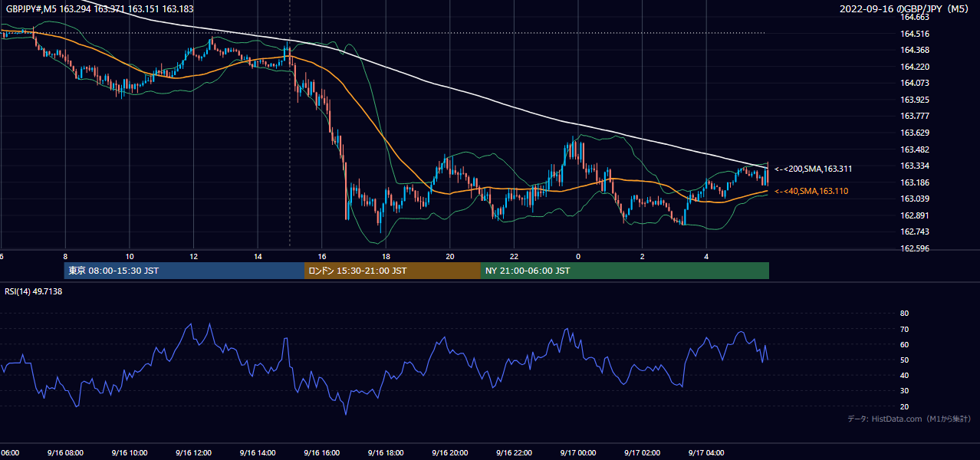Click price axis value 164.516
The image size is (980, 460).
915,34
